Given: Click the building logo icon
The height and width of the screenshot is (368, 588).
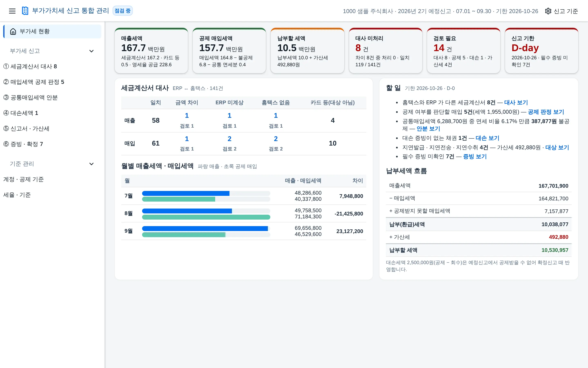Looking at the screenshot, I should tap(25, 11).
